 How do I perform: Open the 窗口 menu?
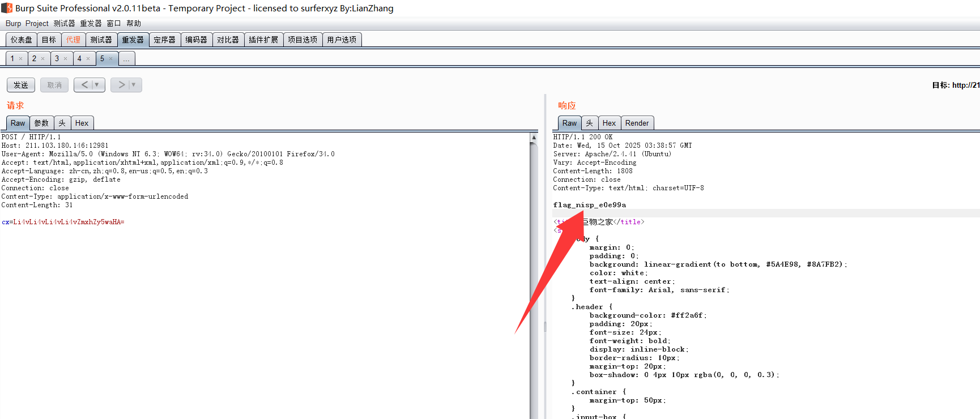113,23
